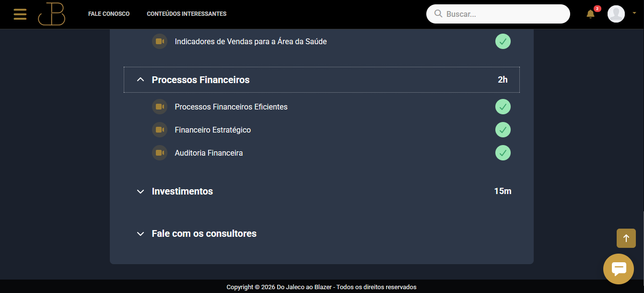644x293 pixels.
Task: Click the Buscar search field
Action: (x=498, y=14)
